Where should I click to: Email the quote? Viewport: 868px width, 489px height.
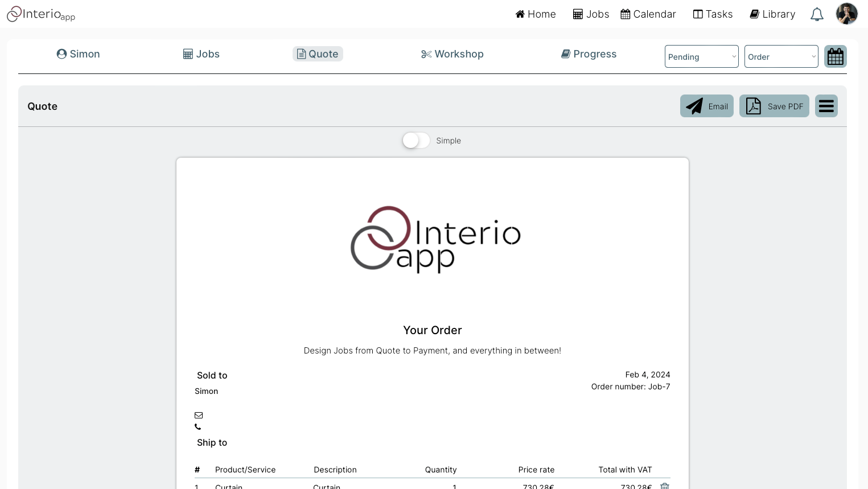click(x=707, y=106)
